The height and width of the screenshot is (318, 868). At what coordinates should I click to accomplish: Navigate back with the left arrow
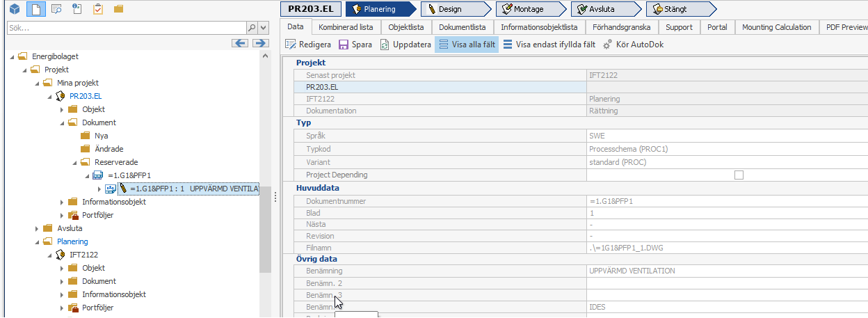(x=240, y=43)
